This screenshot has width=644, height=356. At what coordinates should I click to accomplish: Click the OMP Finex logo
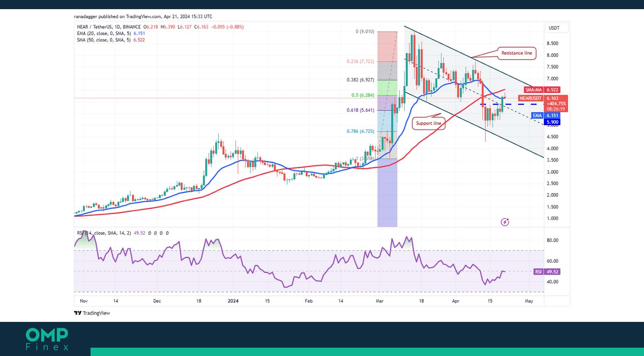click(47, 339)
